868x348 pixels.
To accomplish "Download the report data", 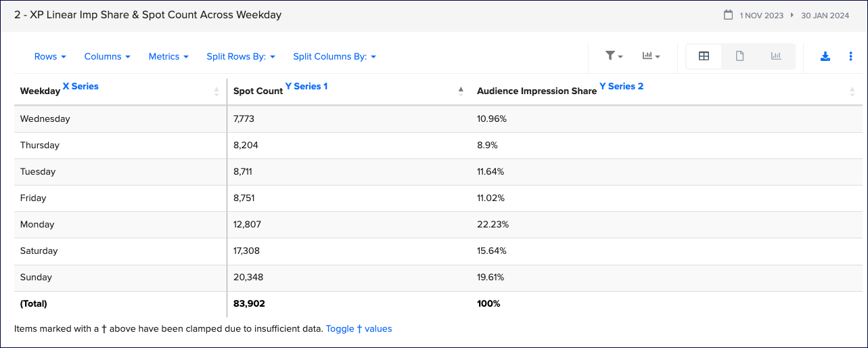I will (x=825, y=56).
